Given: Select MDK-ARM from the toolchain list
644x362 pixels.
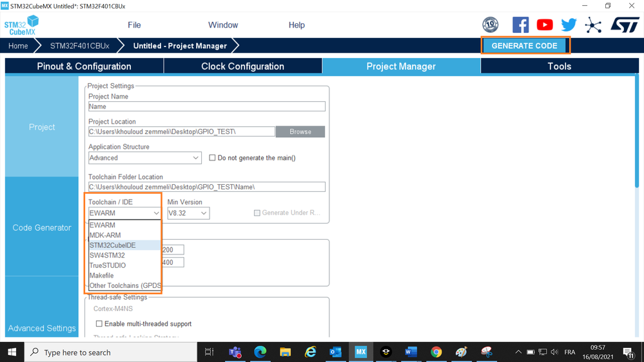Looking at the screenshot, I should pyautogui.click(x=124, y=235).
